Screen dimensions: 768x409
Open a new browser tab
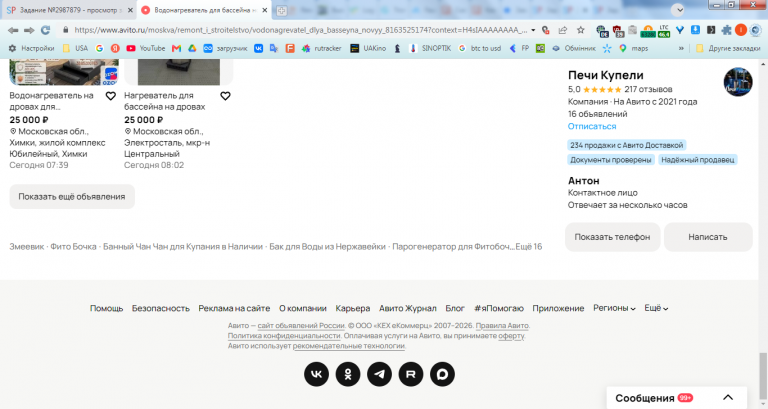click(x=282, y=11)
